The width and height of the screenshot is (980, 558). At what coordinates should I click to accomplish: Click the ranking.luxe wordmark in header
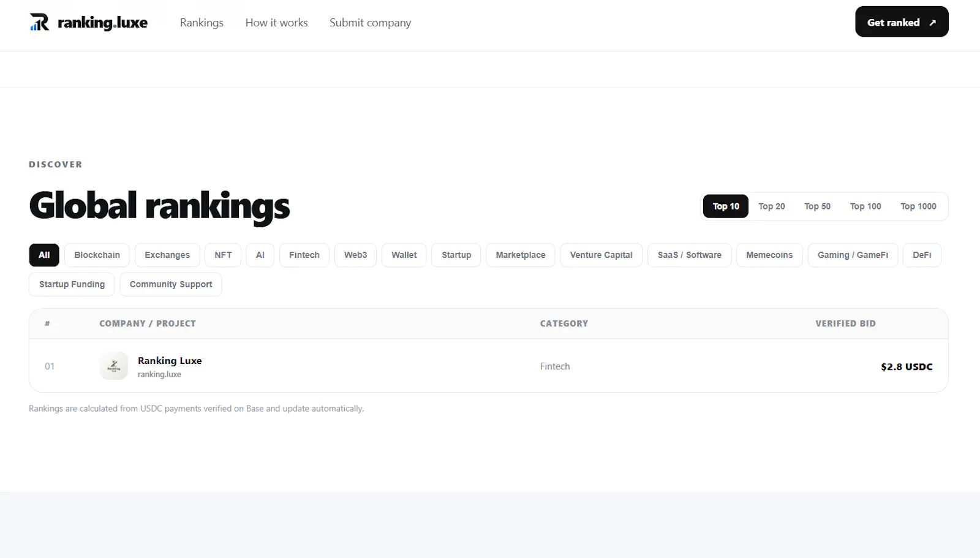click(102, 23)
